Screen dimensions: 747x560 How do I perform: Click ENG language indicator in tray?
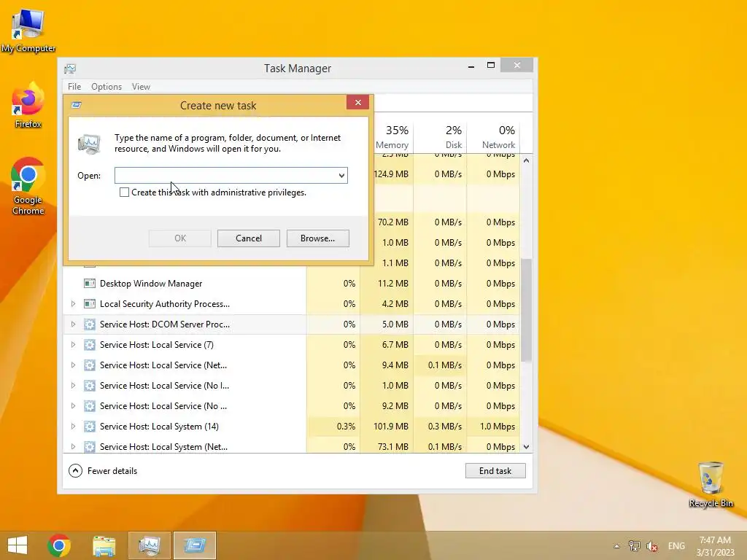(x=676, y=546)
